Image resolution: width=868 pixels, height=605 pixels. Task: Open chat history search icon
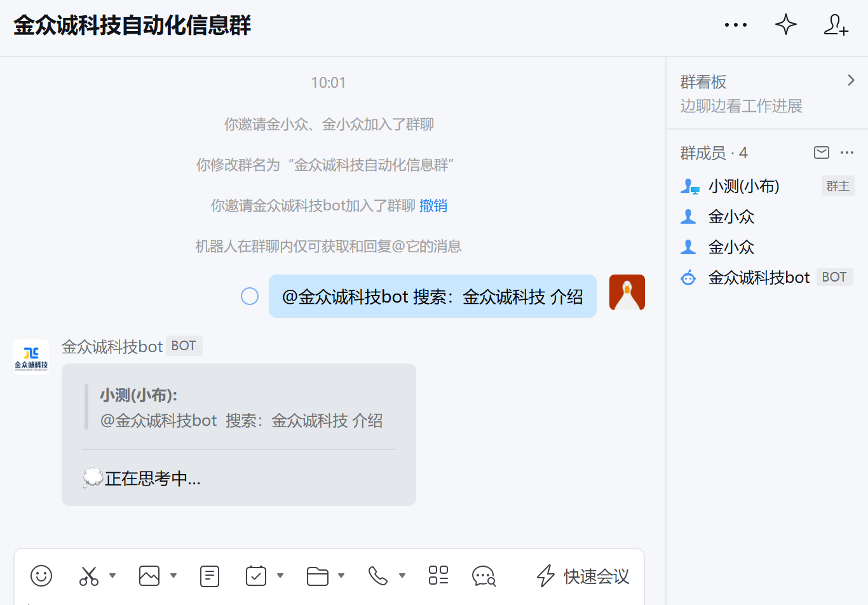484,576
